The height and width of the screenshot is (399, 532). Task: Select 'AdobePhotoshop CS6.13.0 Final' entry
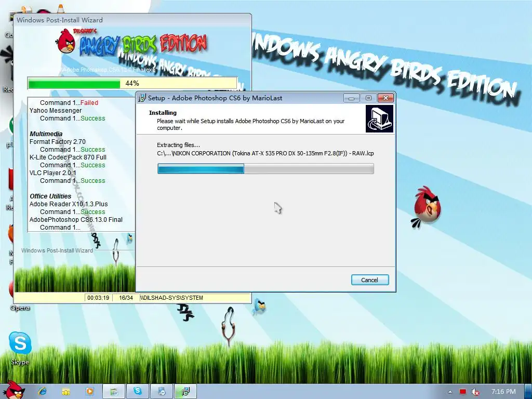(76, 220)
